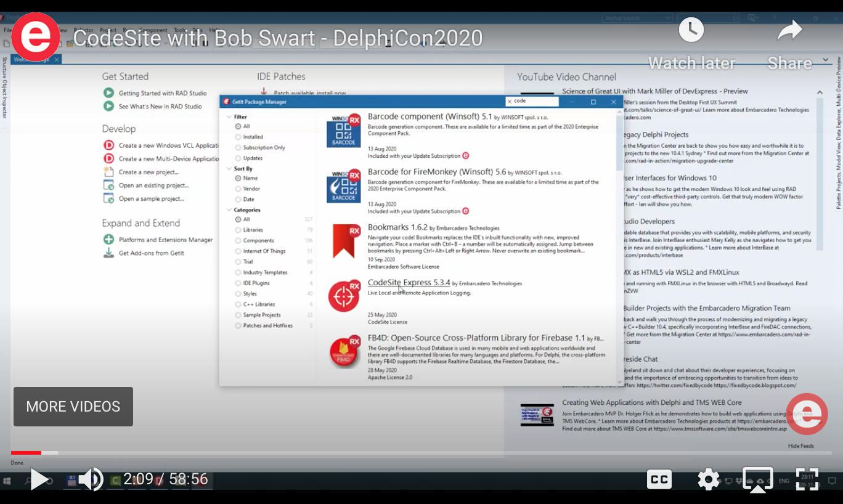Screen dimensions: 843x504
Task: Click Create a new project icon
Action: [x=108, y=172]
